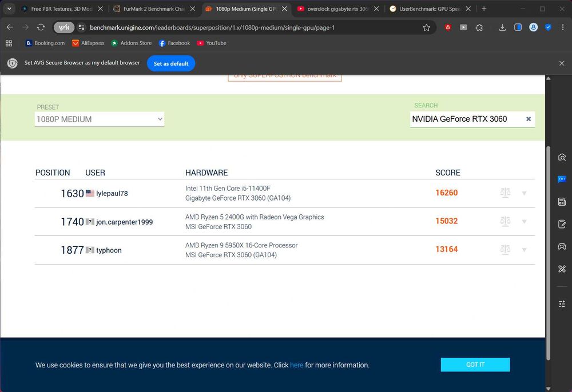Open the apps grid in bookmarks bar
The width and height of the screenshot is (572, 392).
pyautogui.click(x=9, y=43)
